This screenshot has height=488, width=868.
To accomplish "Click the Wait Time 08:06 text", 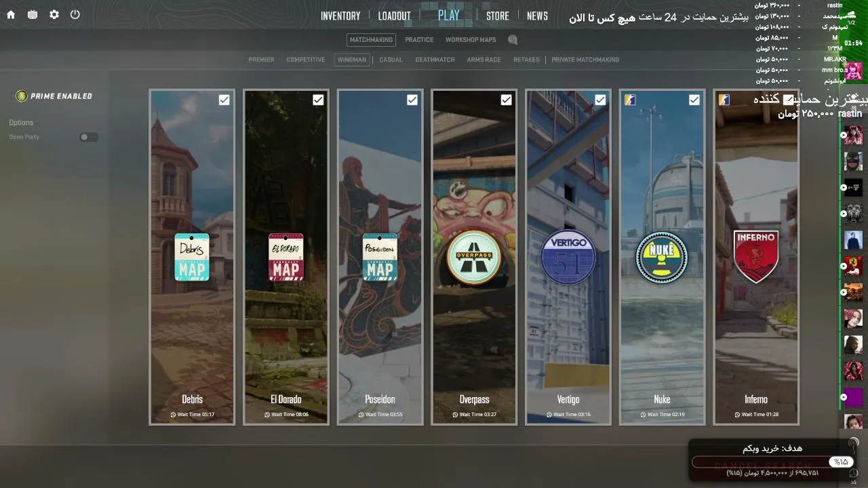I will coord(290,415).
